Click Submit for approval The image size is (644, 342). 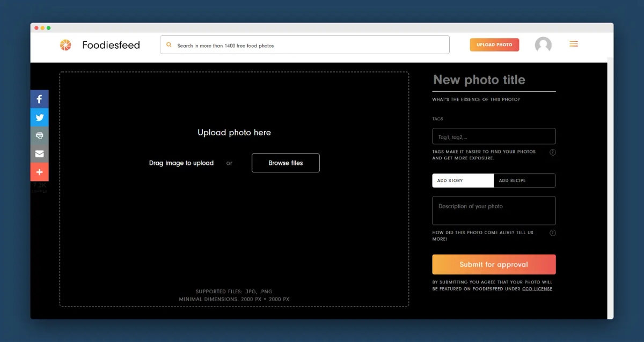coord(494,265)
